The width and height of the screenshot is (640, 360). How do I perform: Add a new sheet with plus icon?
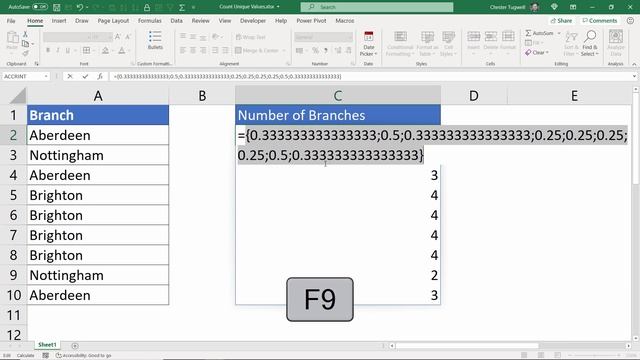pos(75,346)
